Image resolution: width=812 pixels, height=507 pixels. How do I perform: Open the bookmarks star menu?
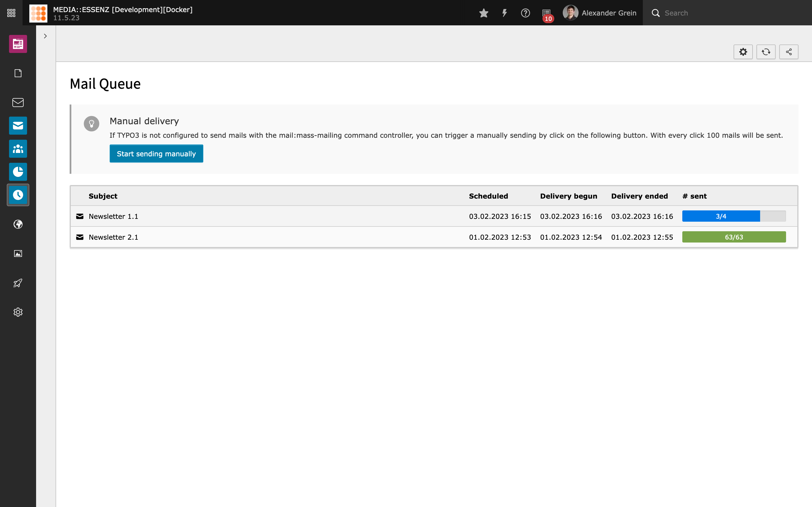[484, 13]
